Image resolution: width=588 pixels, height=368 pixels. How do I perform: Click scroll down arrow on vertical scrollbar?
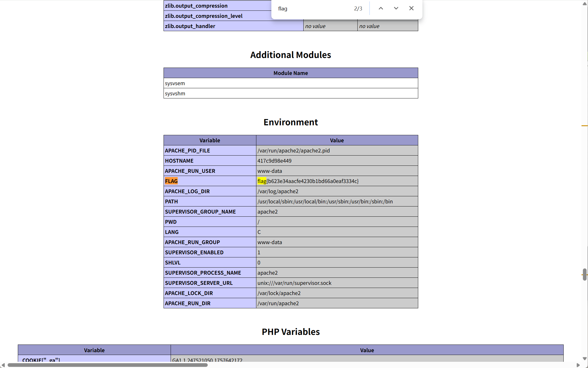pos(584,358)
